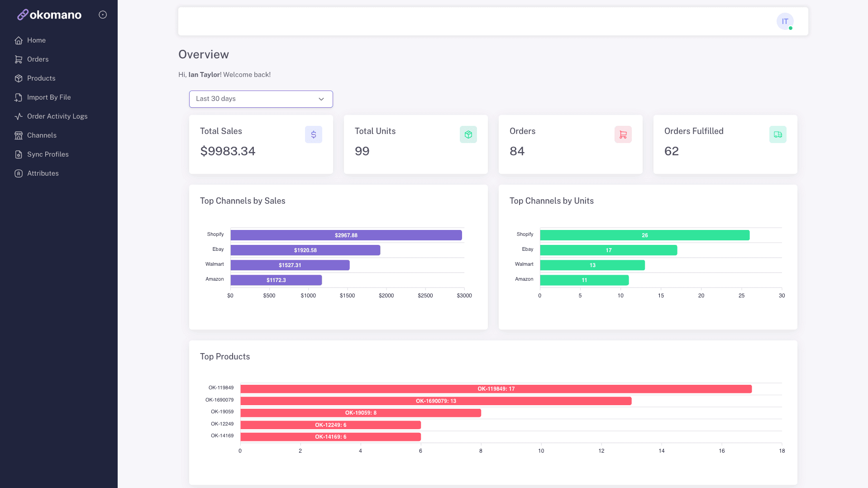Click the Channels storefront icon
This screenshot has width=868, height=488.
click(19, 135)
